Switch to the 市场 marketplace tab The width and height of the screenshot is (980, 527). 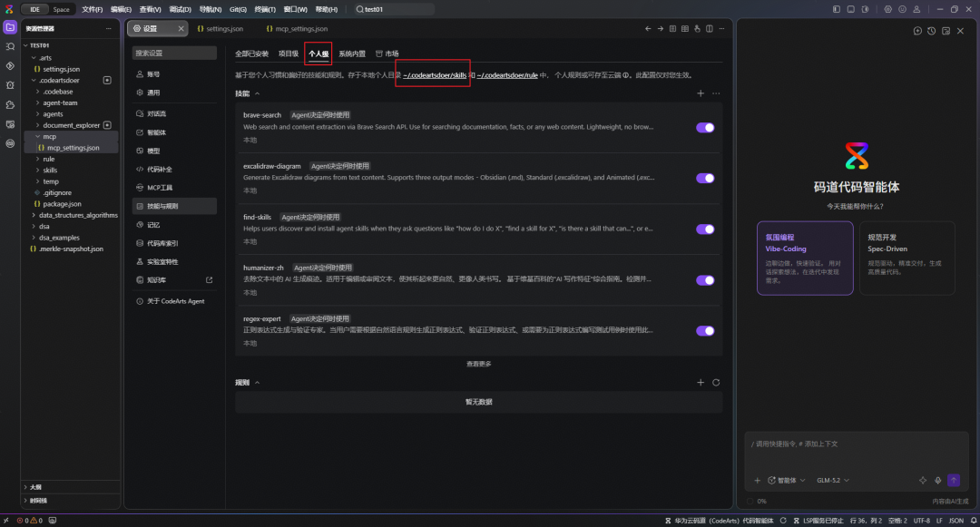[x=387, y=54]
